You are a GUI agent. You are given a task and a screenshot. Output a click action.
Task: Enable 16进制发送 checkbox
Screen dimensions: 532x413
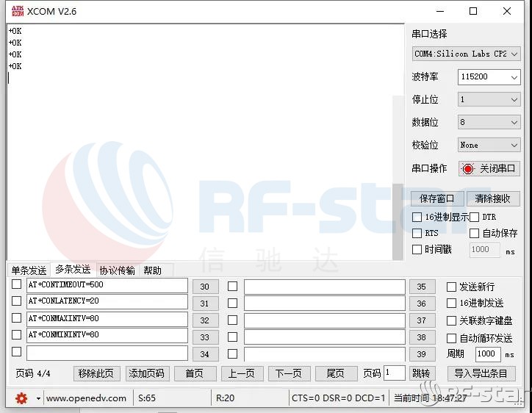tap(451, 303)
